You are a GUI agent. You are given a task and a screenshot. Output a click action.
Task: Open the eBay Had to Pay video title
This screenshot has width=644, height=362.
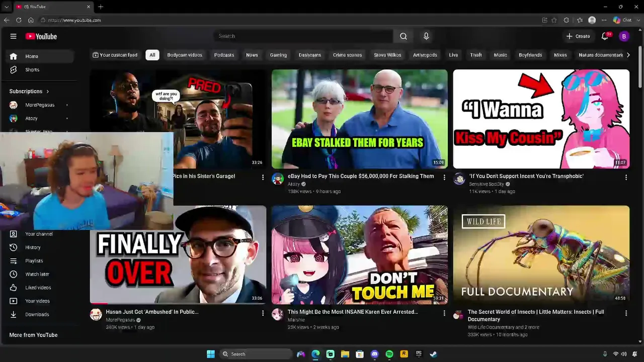click(x=361, y=176)
